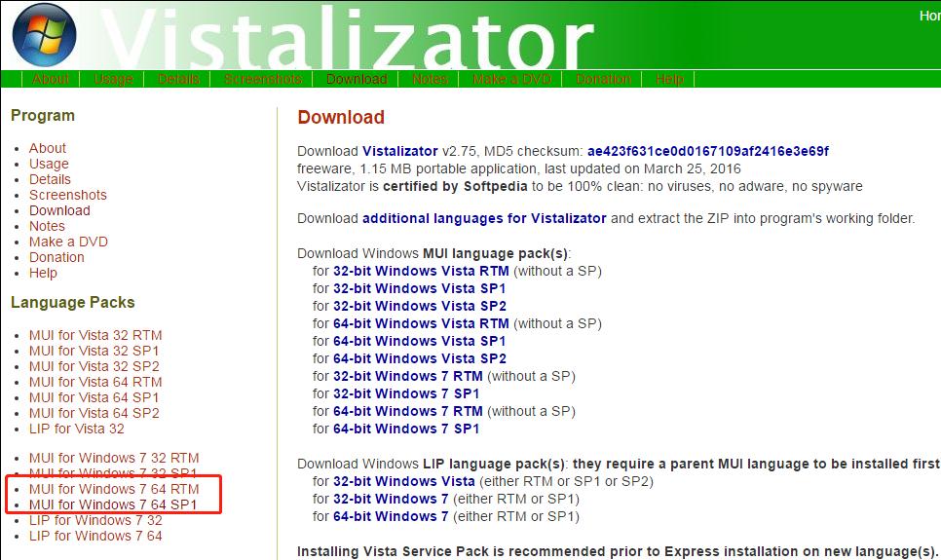Open MUI for Vista 64 SP2 sidebar link
This screenshot has height=560, width=941.
[x=94, y=414]
